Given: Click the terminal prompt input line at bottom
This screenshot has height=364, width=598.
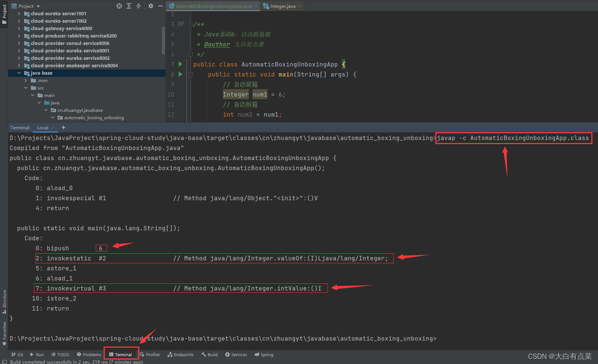Looking at the screenshot, I should (x=223, y=338).
